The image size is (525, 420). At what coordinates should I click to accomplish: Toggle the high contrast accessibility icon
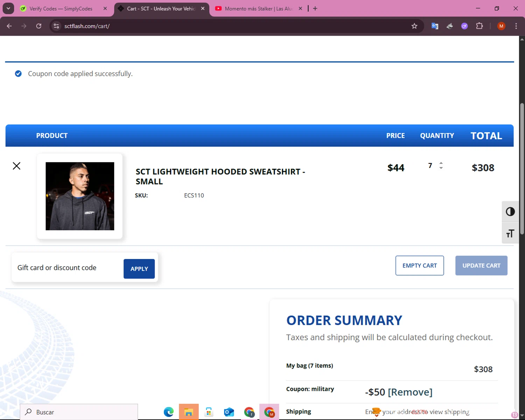click(510, 212)
